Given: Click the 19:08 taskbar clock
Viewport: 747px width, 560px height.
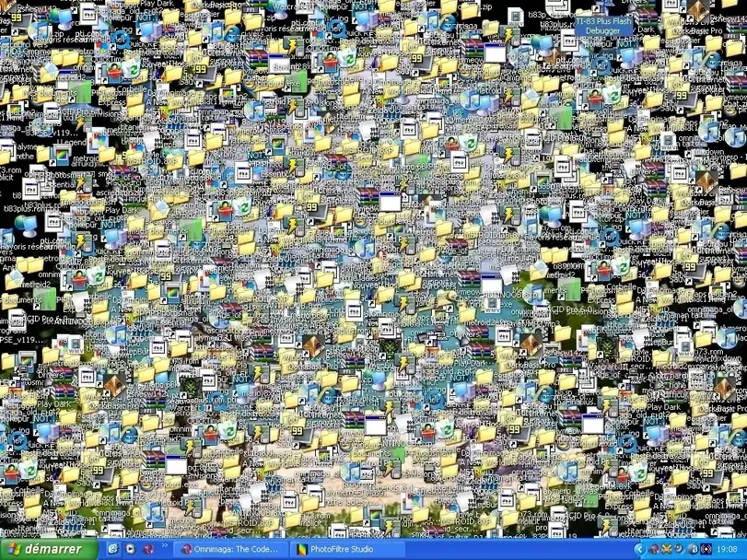Looking at the screenshot, I should pyautogui.click(x=726, y=549).
